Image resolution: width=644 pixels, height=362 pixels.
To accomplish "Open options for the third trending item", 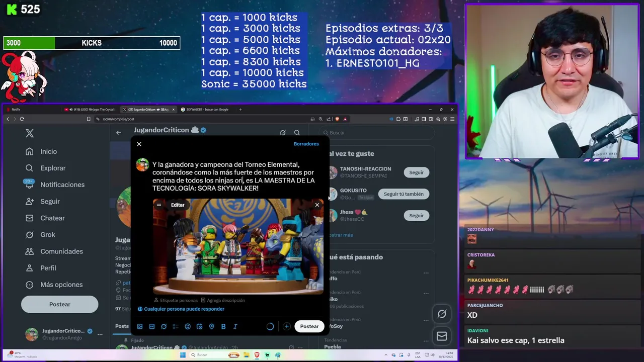I will pyautogui.click(x=426, y=320).
